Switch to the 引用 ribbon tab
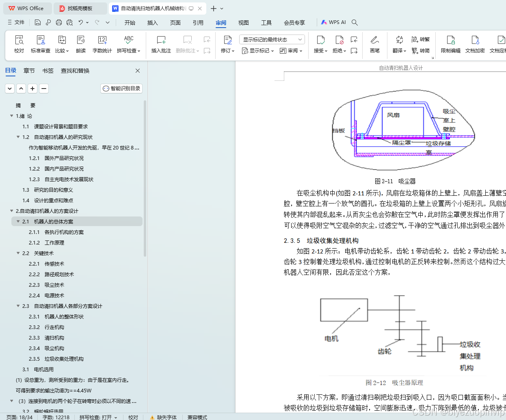Screen dimensions: 506x420 tap(198, 23)
